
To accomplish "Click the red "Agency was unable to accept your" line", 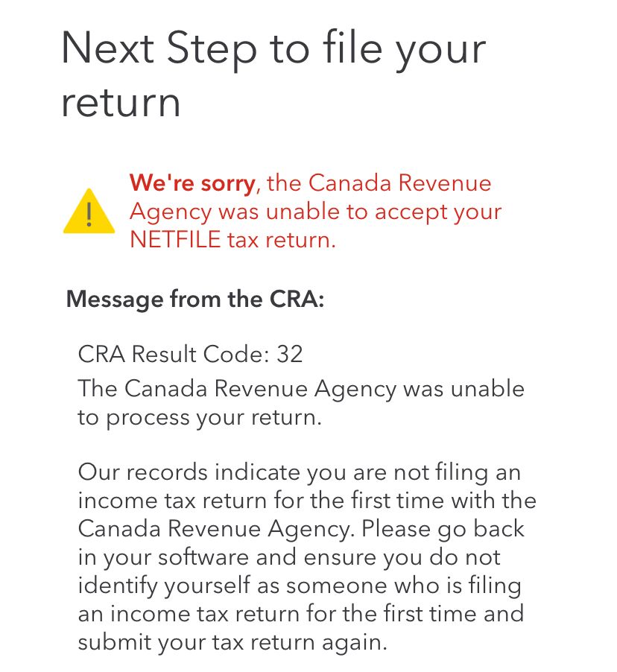I will (315, 212).
